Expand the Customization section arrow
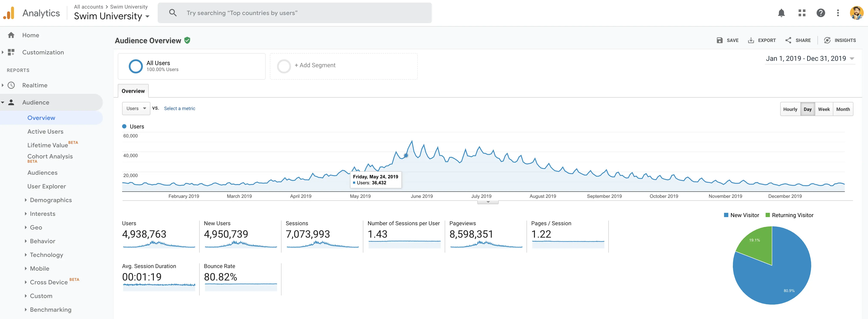868x319 pixels. click(3, 52)
